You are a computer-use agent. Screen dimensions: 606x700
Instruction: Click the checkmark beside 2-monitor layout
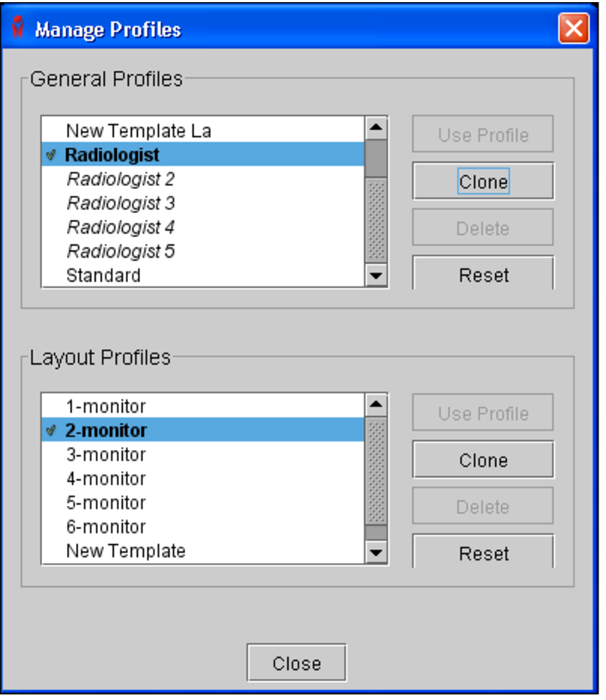tap(51, 431)
